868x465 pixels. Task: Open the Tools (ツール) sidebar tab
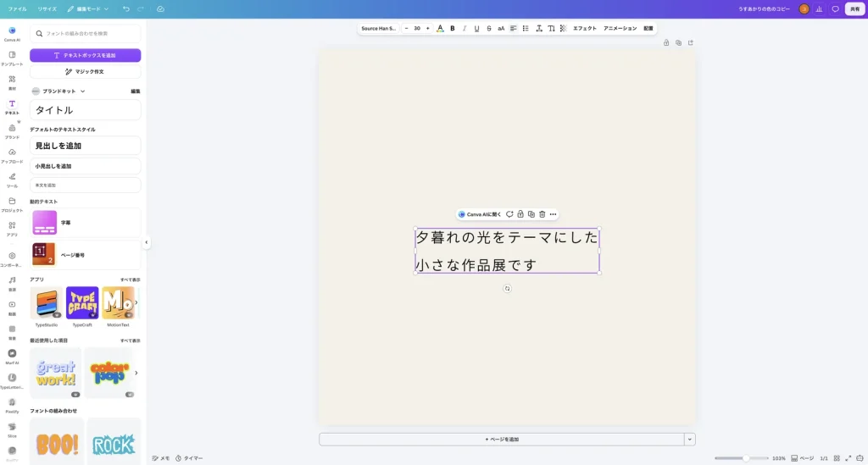click(x=12, y=180)
